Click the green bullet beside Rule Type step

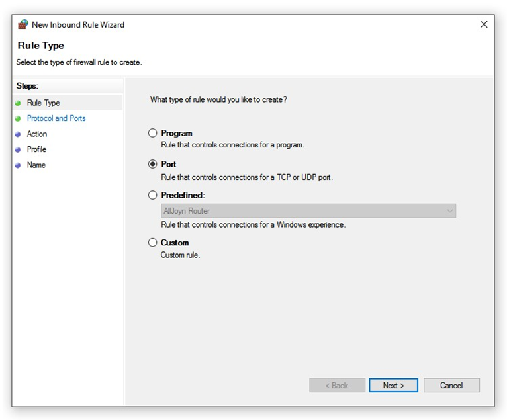click(18, 103)
